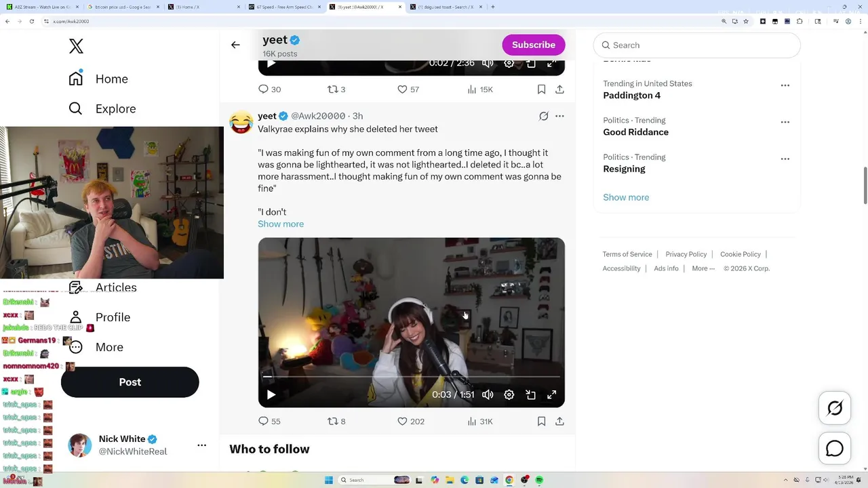Reply to the post with 55 replies
The height and width of the screenshot is (488, 868).
(x=269, y=421)
